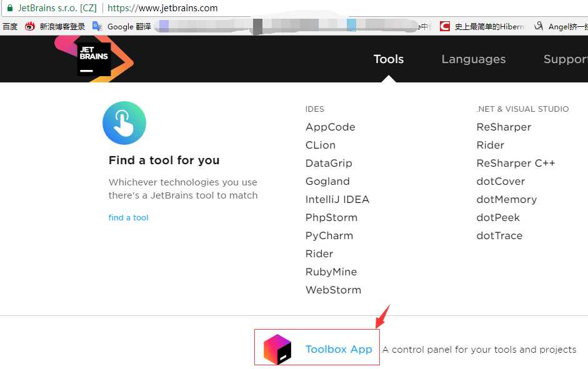The width and height of the screenshot is (588, 369).
Task: Open the IntelliJ IDEA product page
Action: point(337,199)
